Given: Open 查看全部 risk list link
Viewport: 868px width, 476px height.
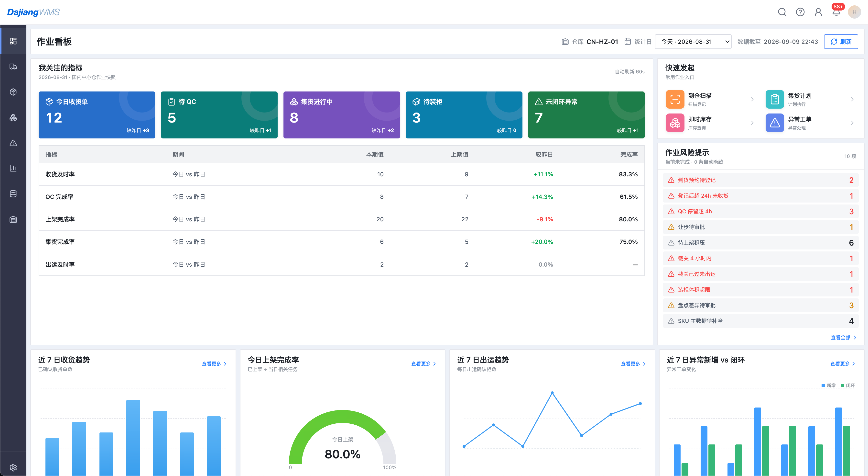Looking at the screenshot, I should 843,337.
